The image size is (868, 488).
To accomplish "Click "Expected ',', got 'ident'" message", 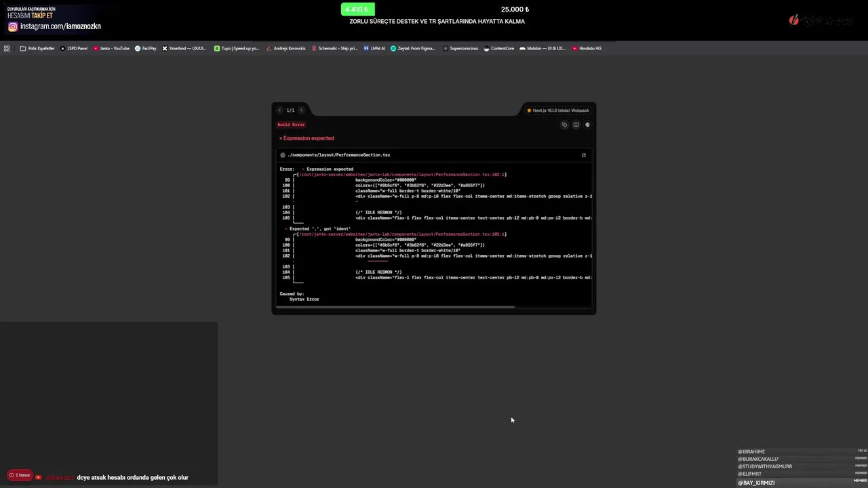I will [x=319, y=229].
